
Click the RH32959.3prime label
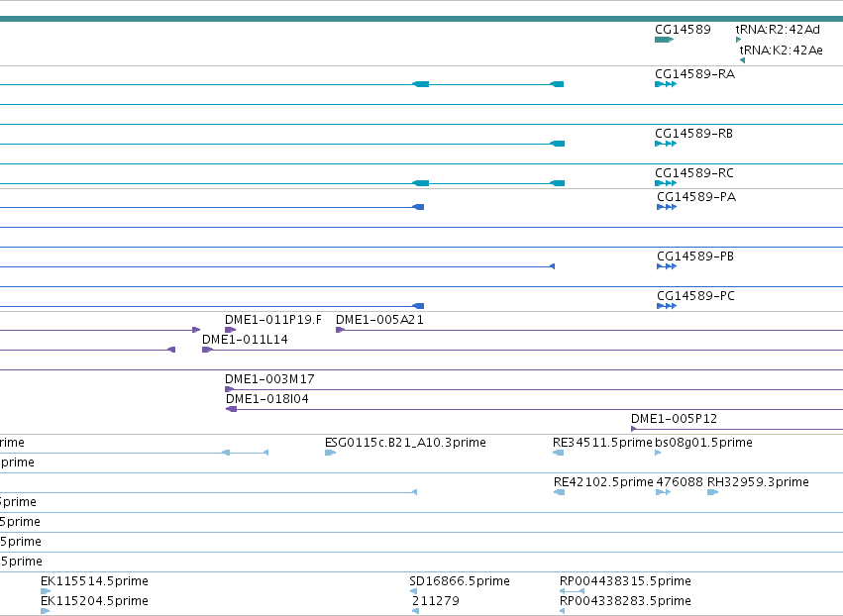(758, 482)
